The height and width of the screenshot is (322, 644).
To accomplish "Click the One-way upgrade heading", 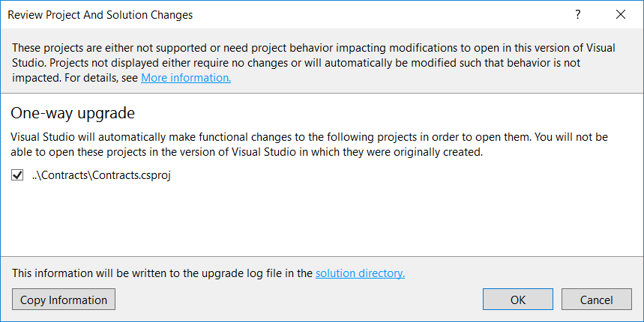I will coord(73,114).
